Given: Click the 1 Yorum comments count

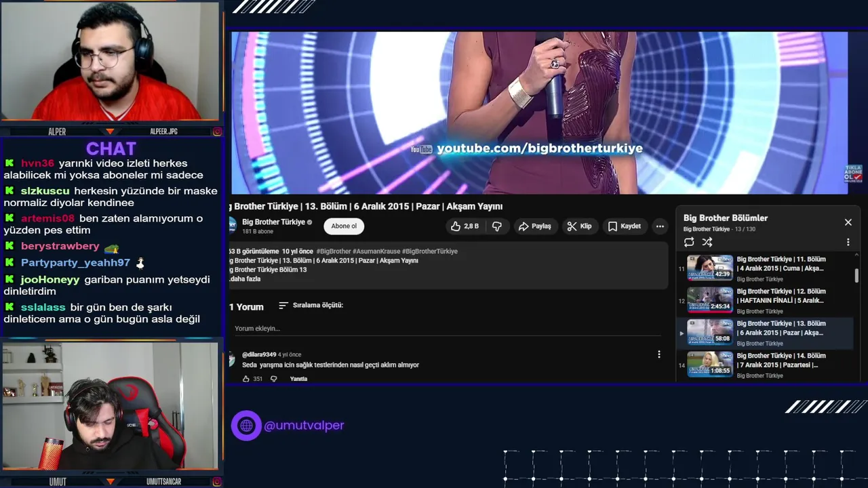Looking at the screenshot, I should pos(246,307).
